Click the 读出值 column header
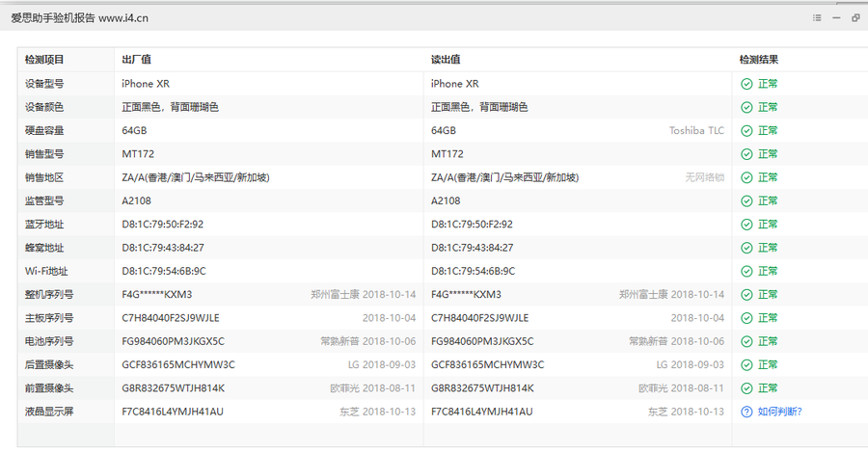 click(x=446, y=59)
